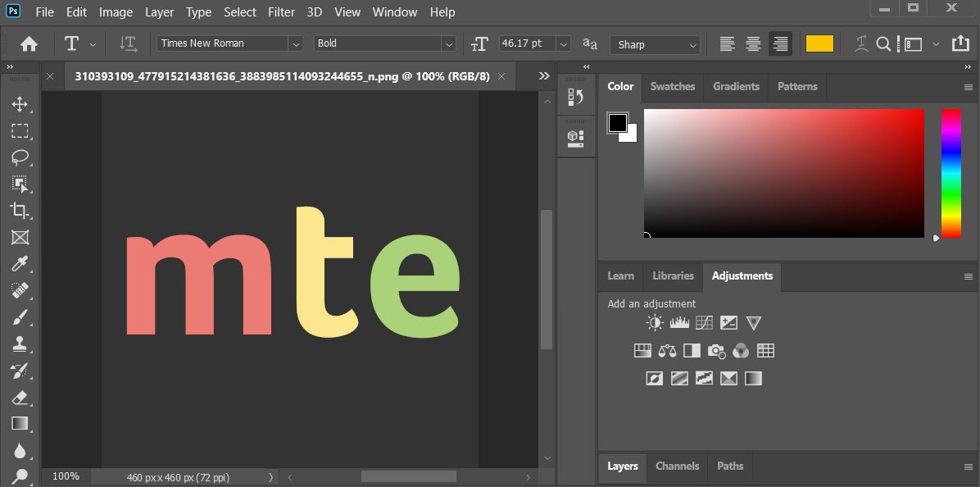This screenshot has width=980, height=487.
Task: Select the Brush tool
Action: point(20,317)
